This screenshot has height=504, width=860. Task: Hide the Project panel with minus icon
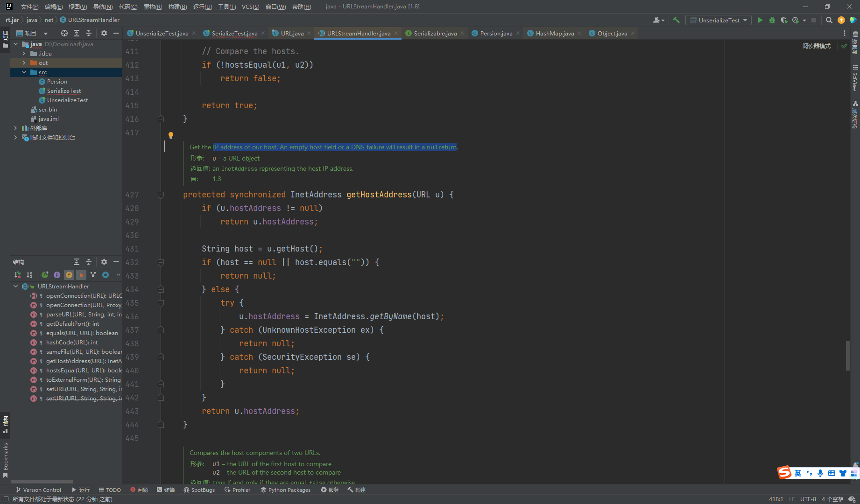tap(116, 33)
